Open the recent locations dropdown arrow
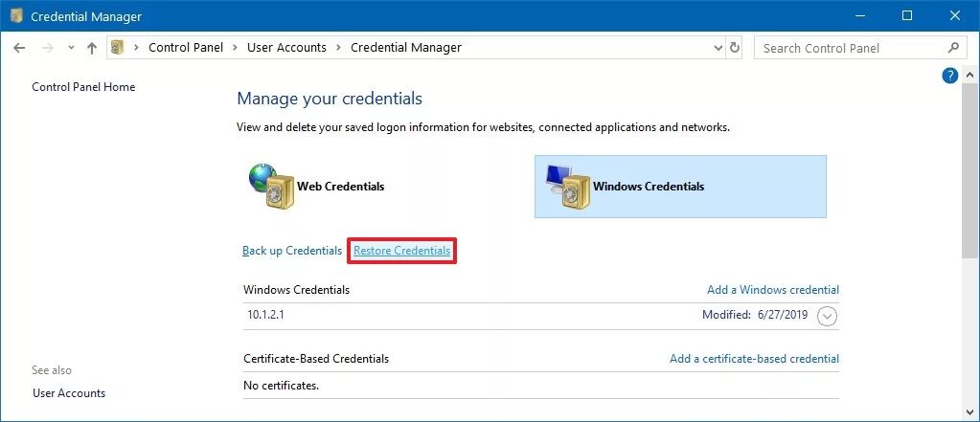Screen dimensions: 980x422 [x=71, y=48]
